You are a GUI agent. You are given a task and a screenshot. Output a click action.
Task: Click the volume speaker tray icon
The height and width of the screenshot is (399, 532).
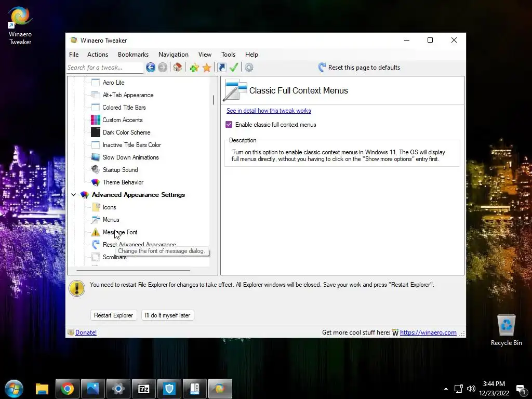(471, 389)
